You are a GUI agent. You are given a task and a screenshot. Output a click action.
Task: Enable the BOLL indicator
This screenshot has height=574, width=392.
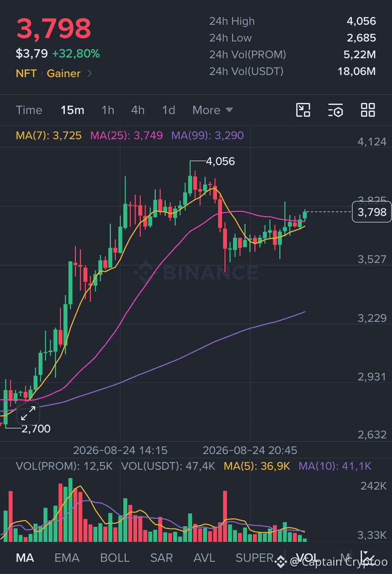[x=115, y=558]
